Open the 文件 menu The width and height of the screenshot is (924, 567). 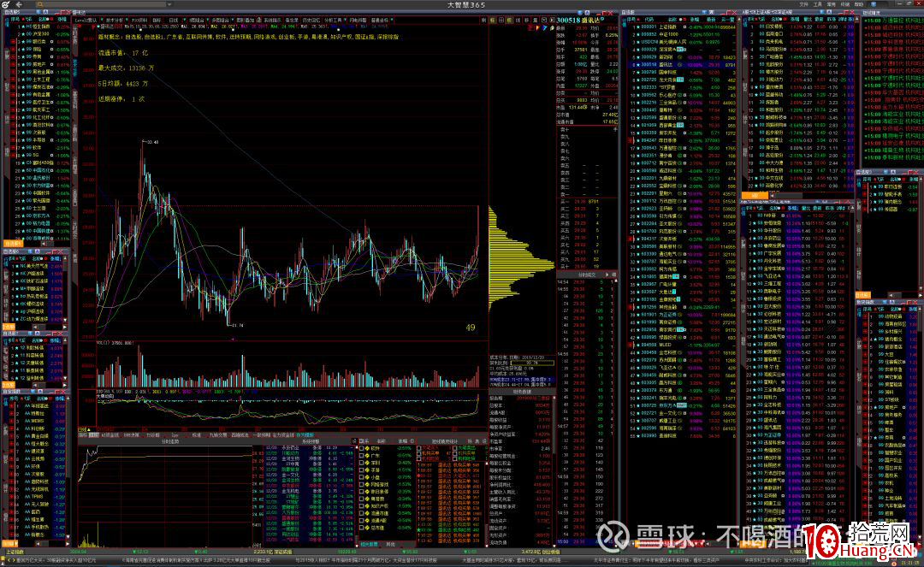(803, 4)
